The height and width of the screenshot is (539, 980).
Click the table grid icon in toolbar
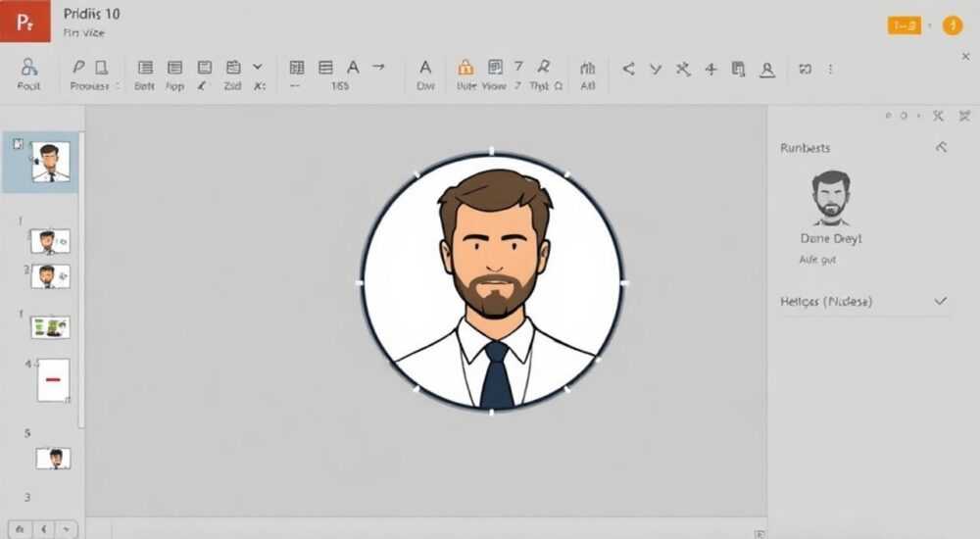pyautogui.click(x=297, y=68)
